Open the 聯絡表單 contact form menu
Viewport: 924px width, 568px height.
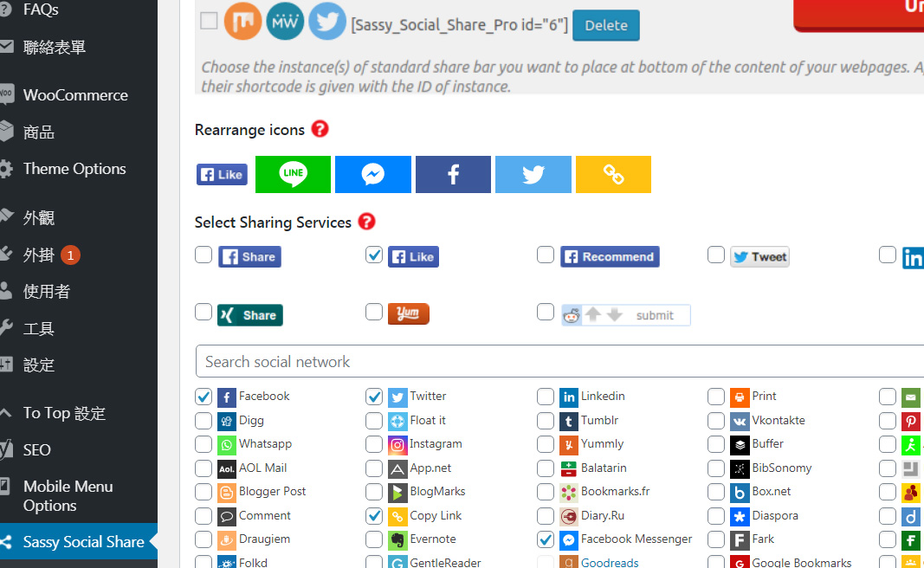[x=55, y=47]
